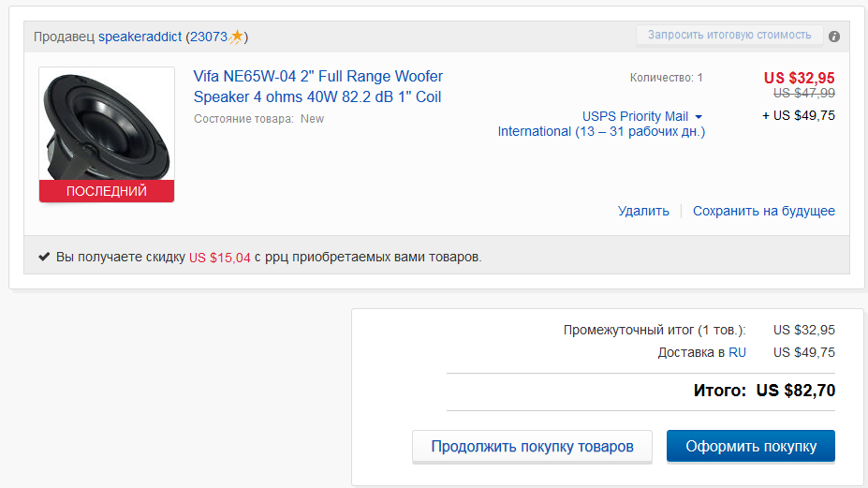The height and width of the screenshot is (488, 868).
Task: Click the International 13–31 рабочих дн. shipping text
Action: click(601, 132)
